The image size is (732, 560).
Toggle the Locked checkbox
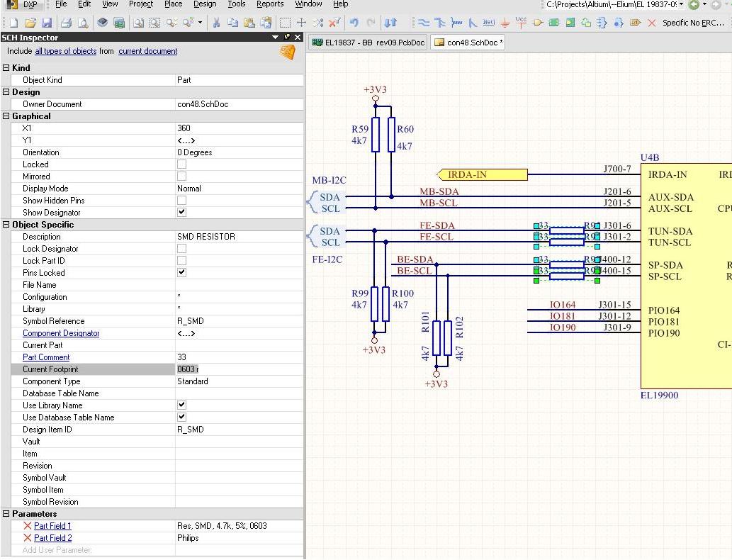click(181, 164)
